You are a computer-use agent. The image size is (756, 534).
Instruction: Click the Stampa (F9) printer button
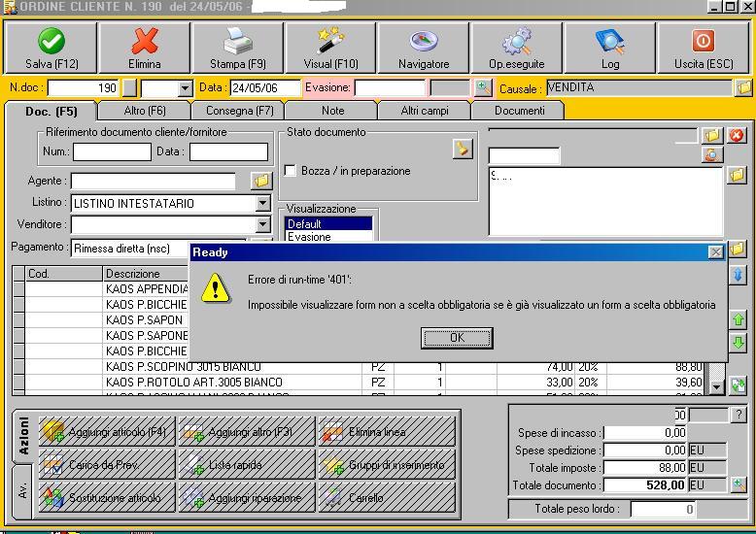(x=238, y=48)
